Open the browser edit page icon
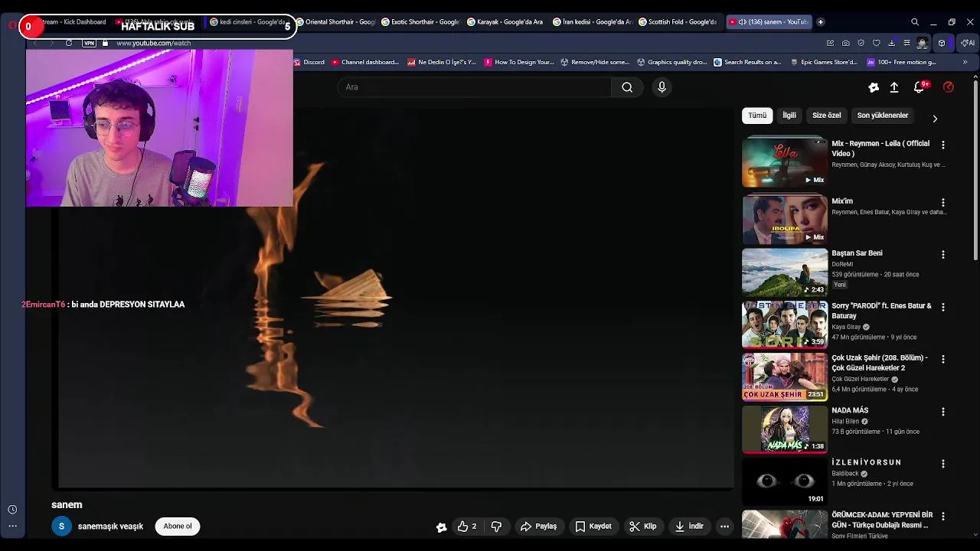The height and width of the screenshot is (551, 980). 830,43
